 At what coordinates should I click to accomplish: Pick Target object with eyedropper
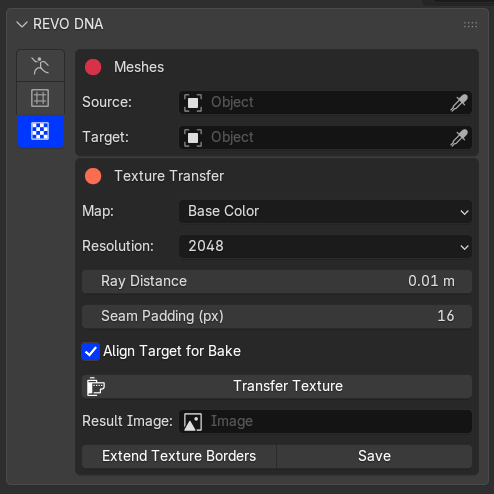[459, 137]
